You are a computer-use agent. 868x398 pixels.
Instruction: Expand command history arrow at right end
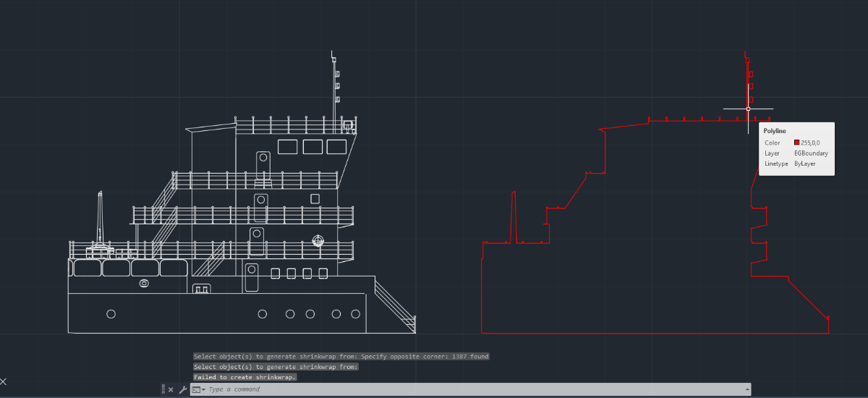click(x=746, y=389)
